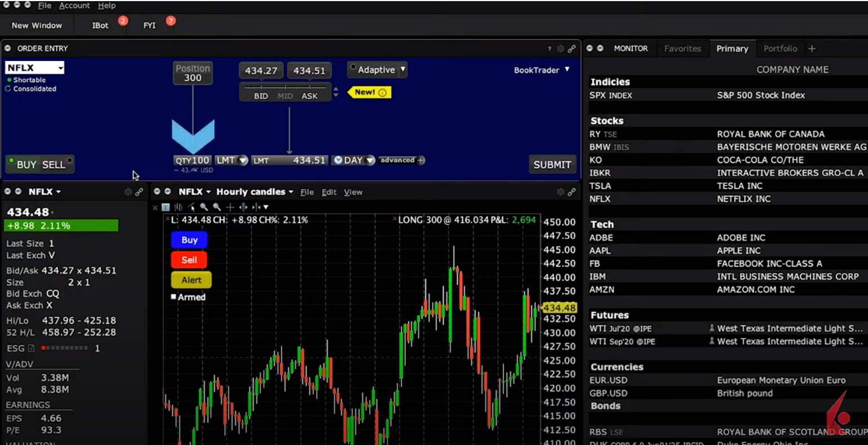Open the DAY time-in-force dropdown
This screenshot has width=868, height=445.
click(x=370, y=161)
